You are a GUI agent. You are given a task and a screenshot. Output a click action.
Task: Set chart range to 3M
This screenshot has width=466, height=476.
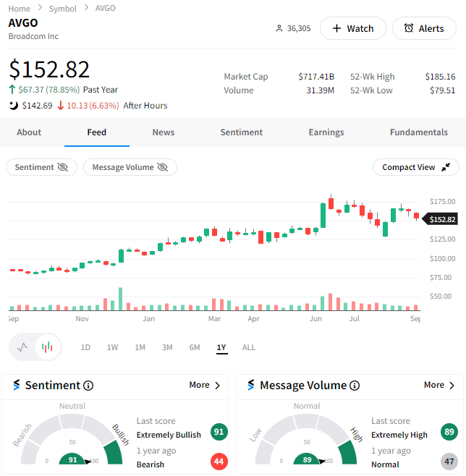tap(167, 347)
